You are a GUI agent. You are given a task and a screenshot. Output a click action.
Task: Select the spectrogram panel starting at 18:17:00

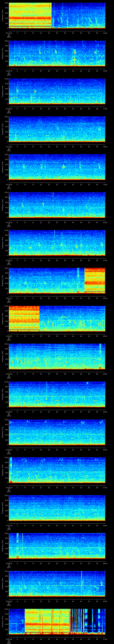[57, 129]
